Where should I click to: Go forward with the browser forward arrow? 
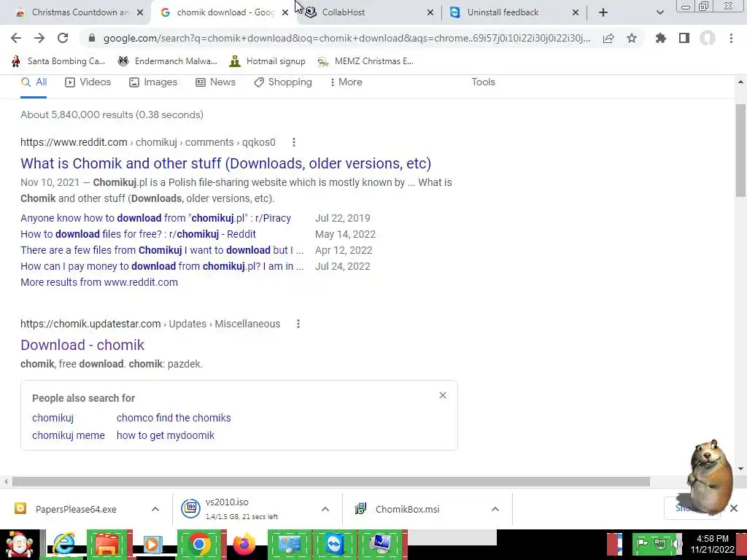(39, 38)
